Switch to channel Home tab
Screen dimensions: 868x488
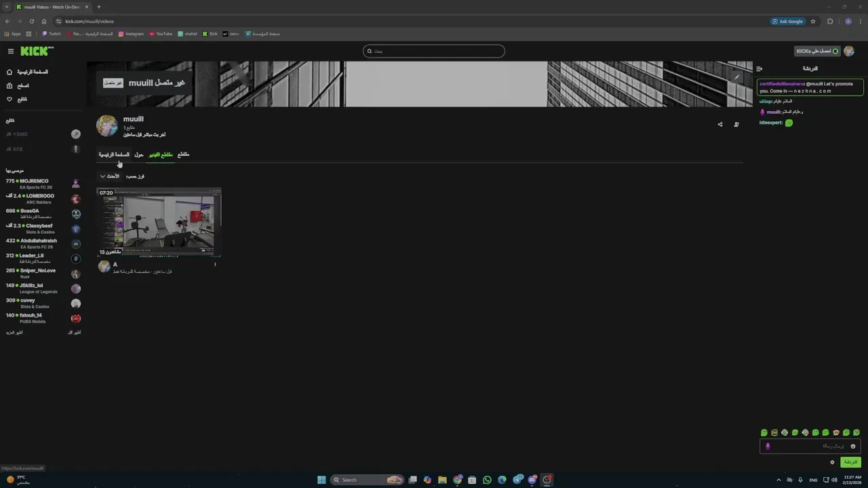(113, 155)
